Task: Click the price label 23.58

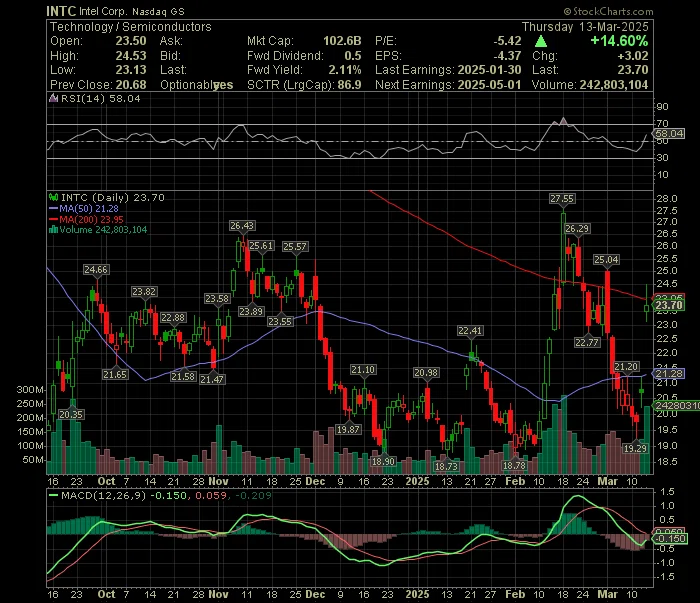Action: tap(217, 299)
